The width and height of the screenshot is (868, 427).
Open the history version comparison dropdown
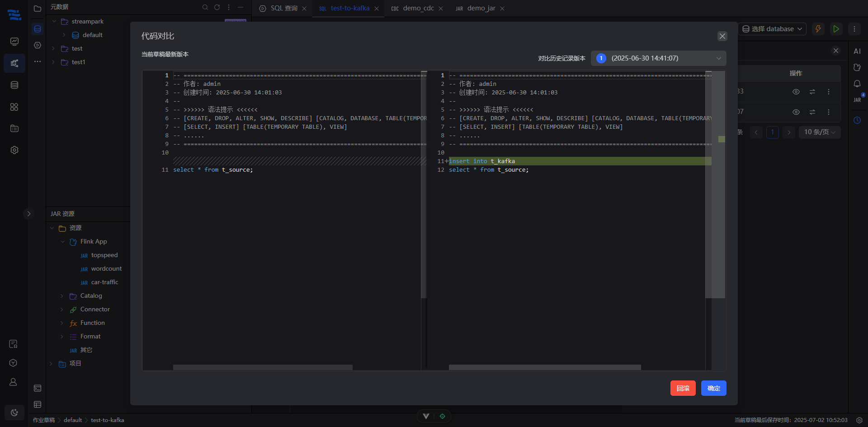pos(658,58)
